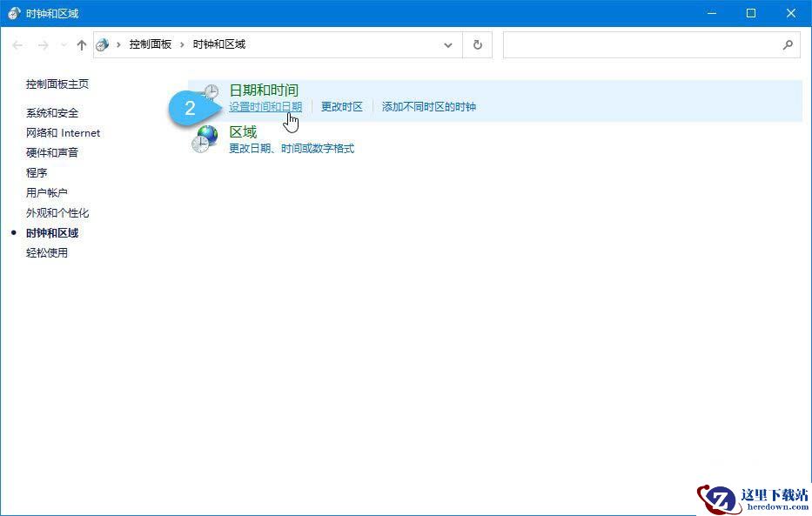This screenshot has width=812, height=516.
Task: Refresh the Control Panel view
Action: (478, 44)
